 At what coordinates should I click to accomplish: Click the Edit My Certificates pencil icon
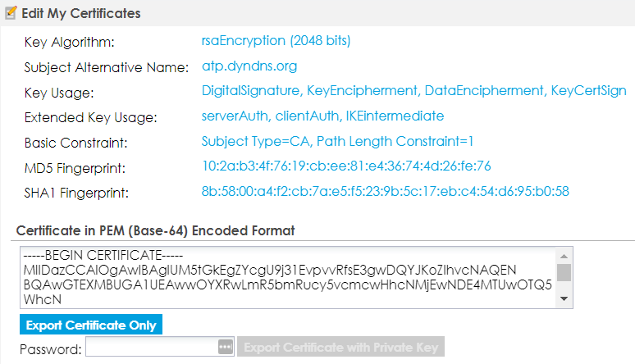(11, 13)
